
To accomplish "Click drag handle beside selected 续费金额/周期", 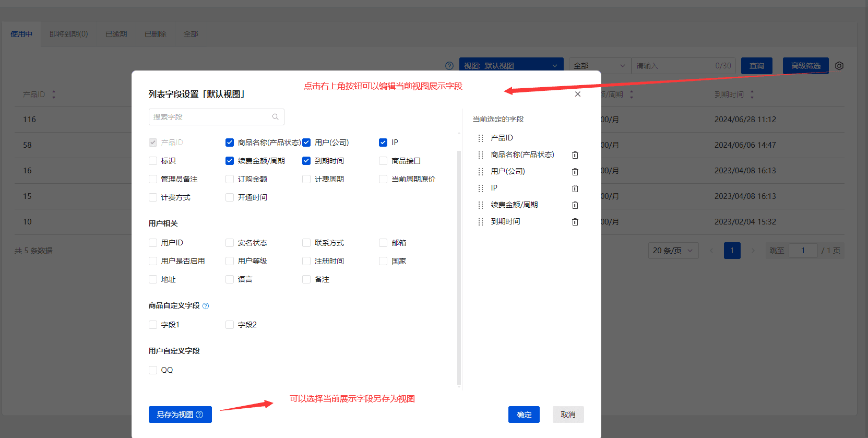I will click(x=481, y=205).
